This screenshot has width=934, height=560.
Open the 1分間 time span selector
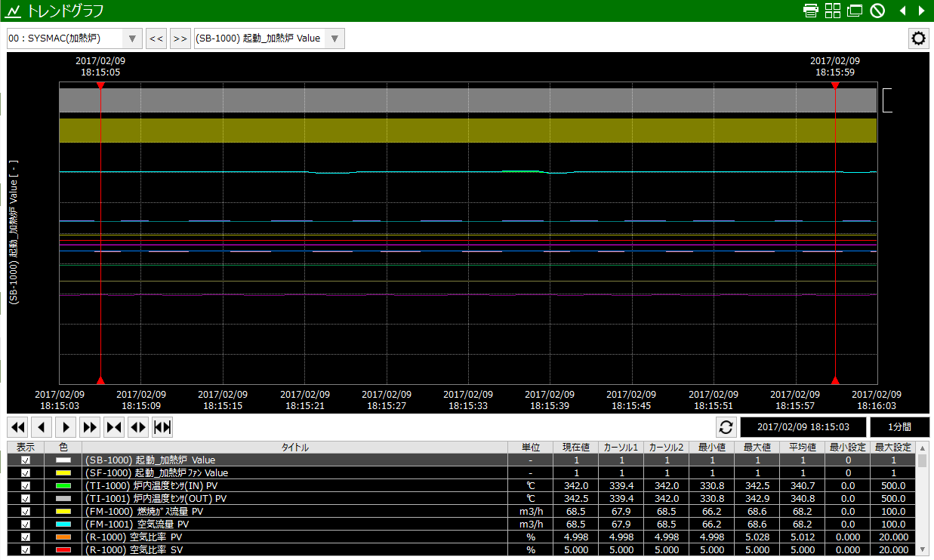click(899, 427)
